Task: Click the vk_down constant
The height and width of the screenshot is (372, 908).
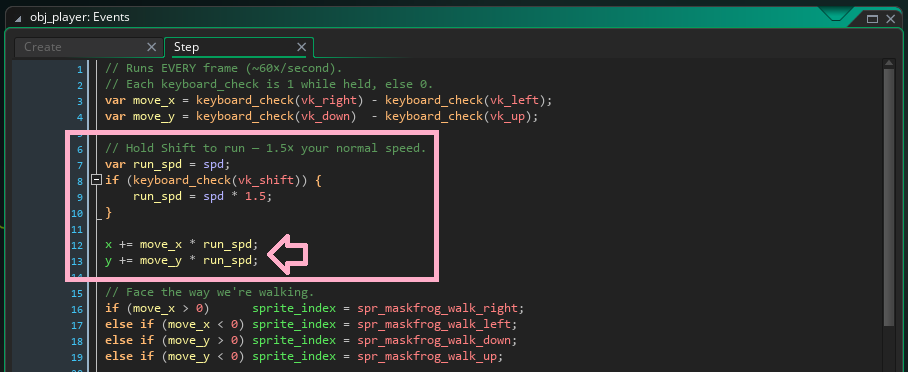Action: [325, 116]
